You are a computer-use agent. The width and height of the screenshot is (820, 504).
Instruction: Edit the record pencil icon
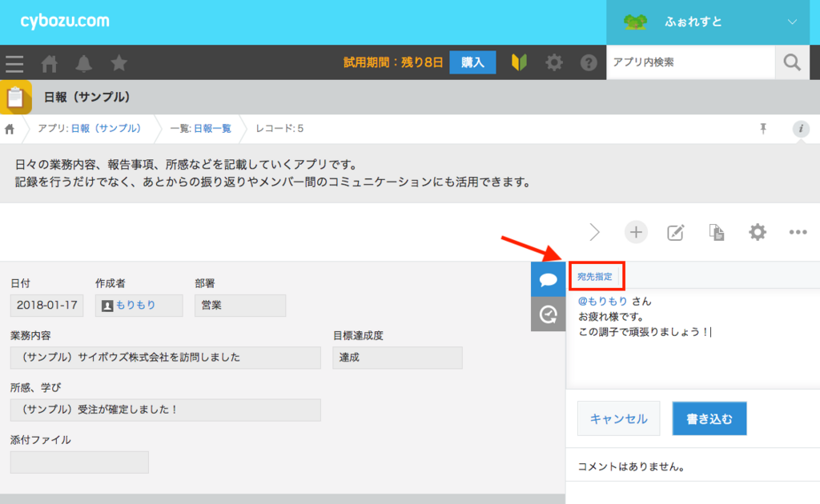(676, 233)
